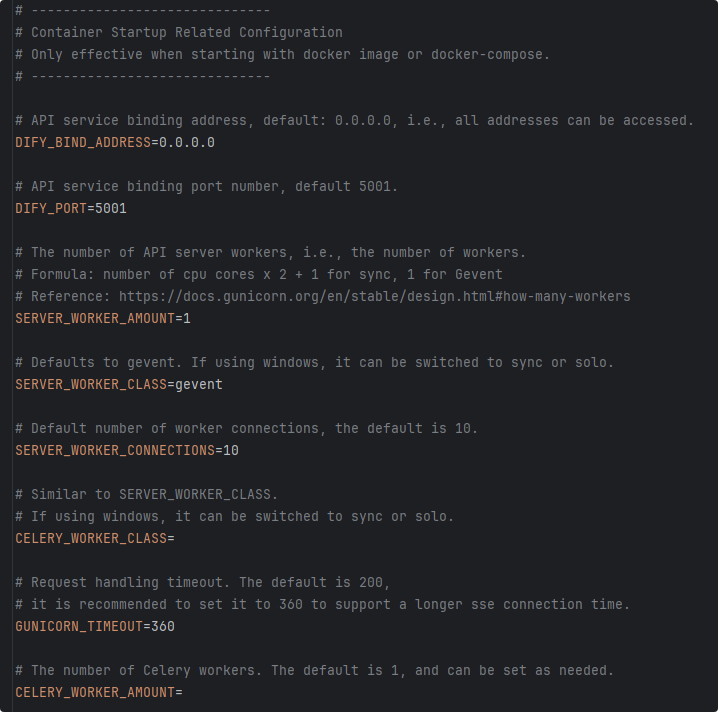Open the docs.gunicorn.org reference URL

tap(375, 297)
